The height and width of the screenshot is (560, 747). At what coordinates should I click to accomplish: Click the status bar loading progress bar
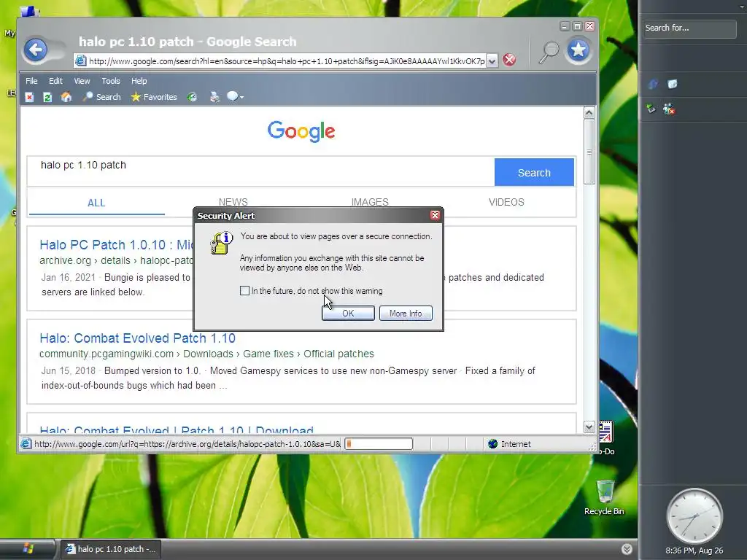pos(379,444)
